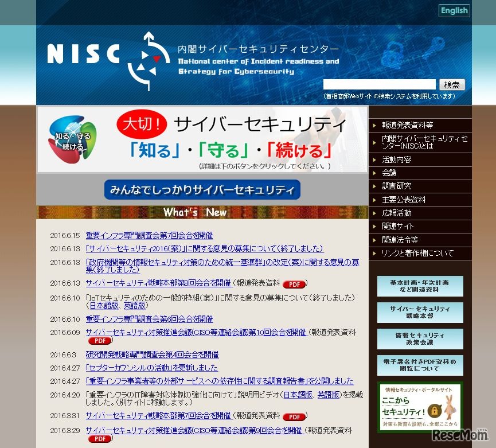Open サイバーセキュリティ戦略本部第8回会合を開催 link

click(158, 283)
